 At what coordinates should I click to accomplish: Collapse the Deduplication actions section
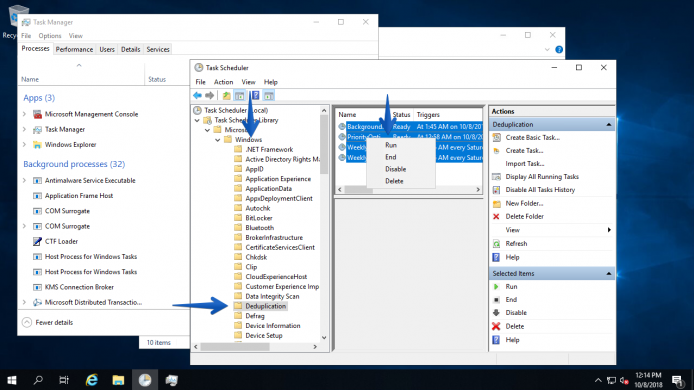[x=609, y=125]
